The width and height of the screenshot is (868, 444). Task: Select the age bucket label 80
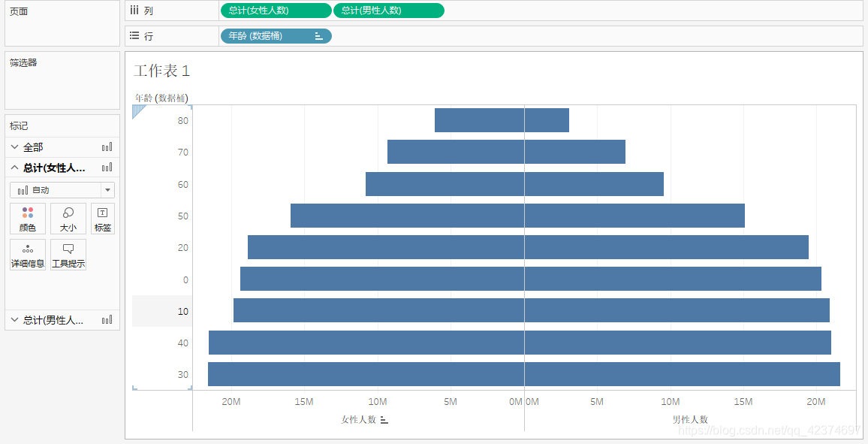coord(182,121)
